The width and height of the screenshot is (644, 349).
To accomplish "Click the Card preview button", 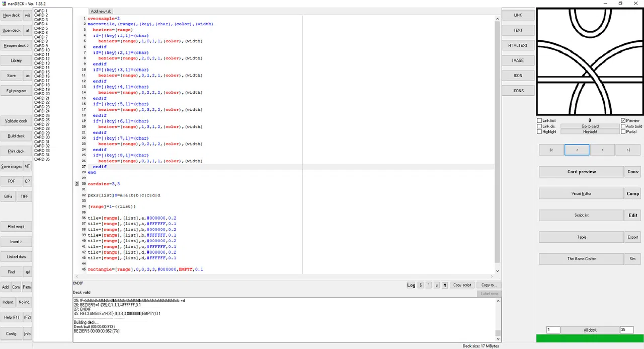I will pyautogui.click(x=581, y=172).
